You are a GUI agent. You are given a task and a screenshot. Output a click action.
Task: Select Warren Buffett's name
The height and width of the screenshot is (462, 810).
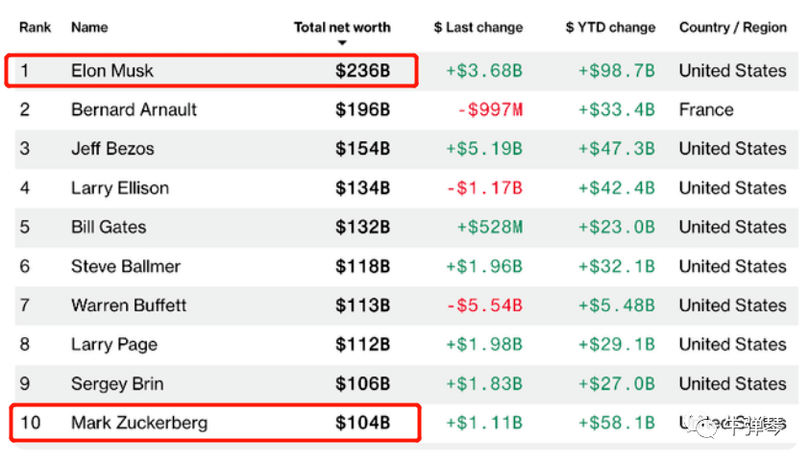click(128, 305)
